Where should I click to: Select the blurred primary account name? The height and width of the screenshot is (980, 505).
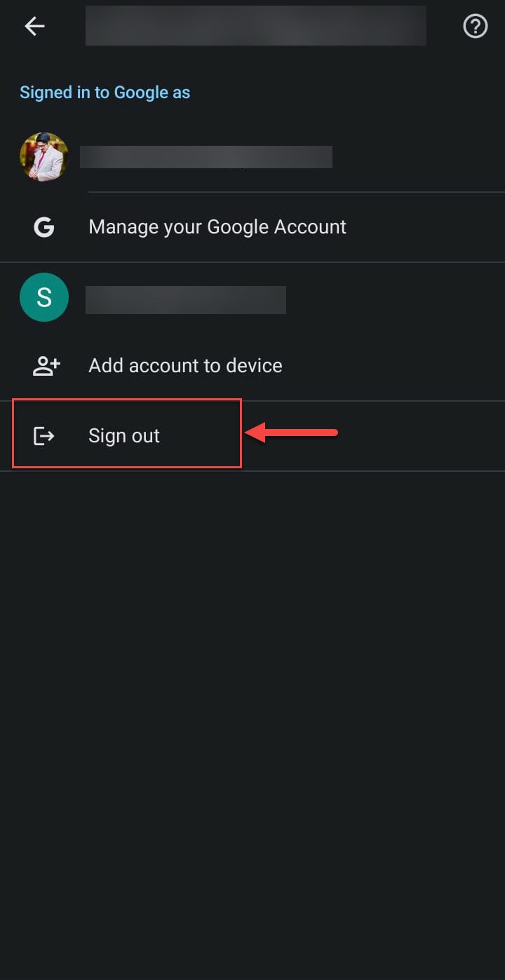pos(206,157)
